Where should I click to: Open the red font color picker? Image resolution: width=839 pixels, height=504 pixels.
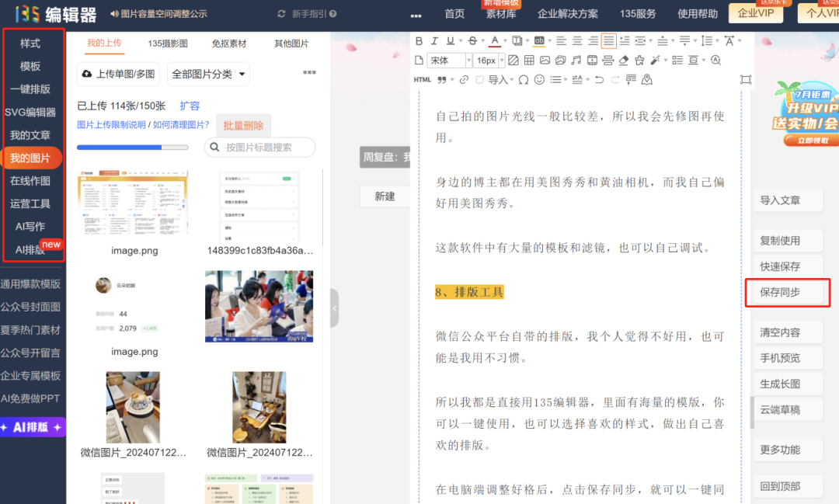(496, 41)
